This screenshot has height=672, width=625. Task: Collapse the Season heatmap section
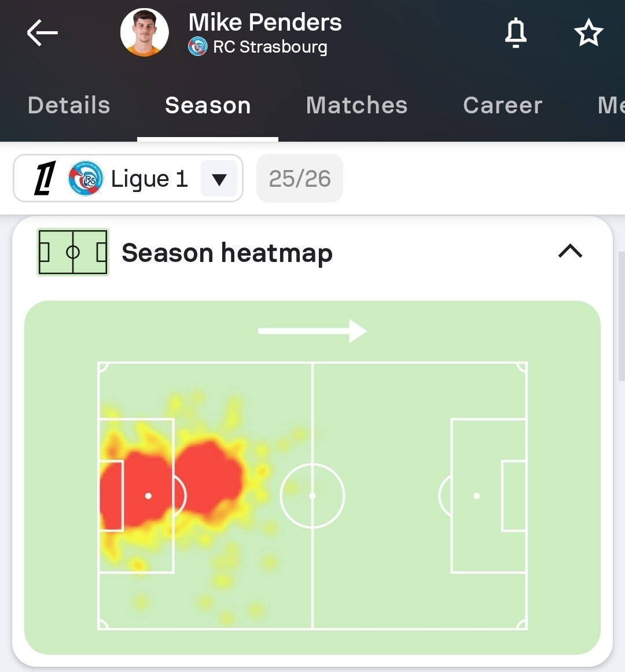pyautogui.click(x=570, y=251)
